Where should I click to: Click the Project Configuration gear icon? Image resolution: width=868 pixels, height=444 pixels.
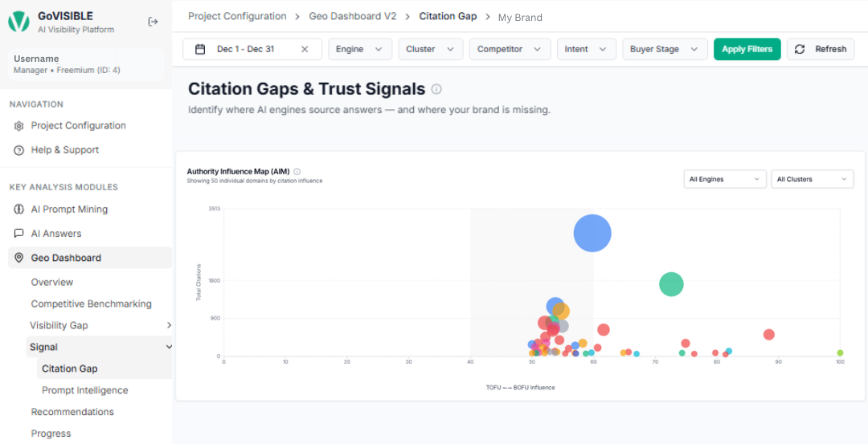(x=19, y=126)
